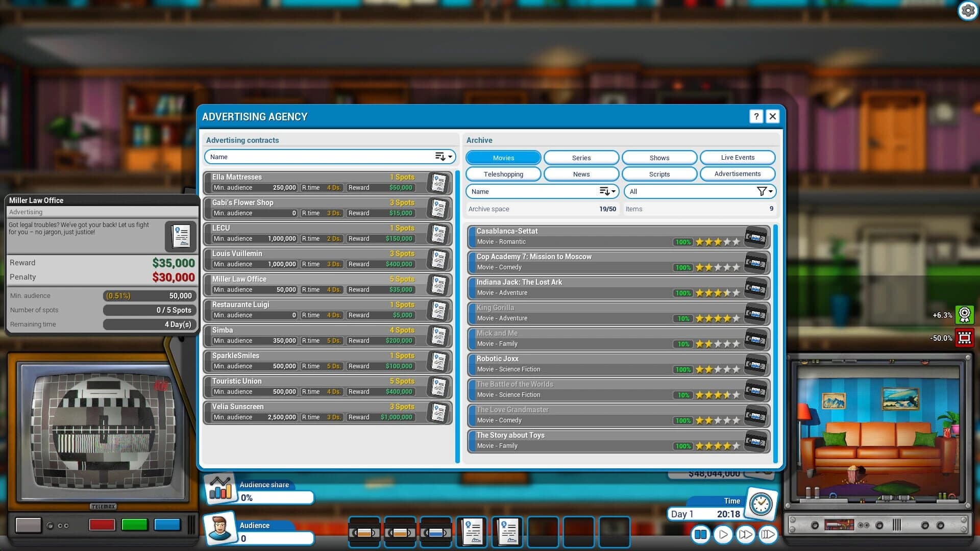Fast-forward game time
This screenshot has height=551, width=980.
point(745,535)
